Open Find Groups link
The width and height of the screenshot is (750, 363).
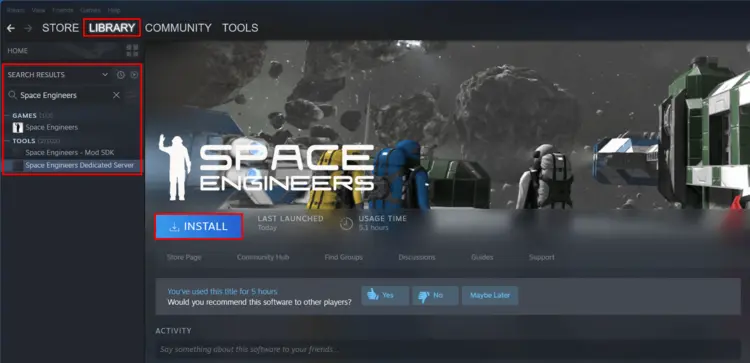(x=343, y=257)
